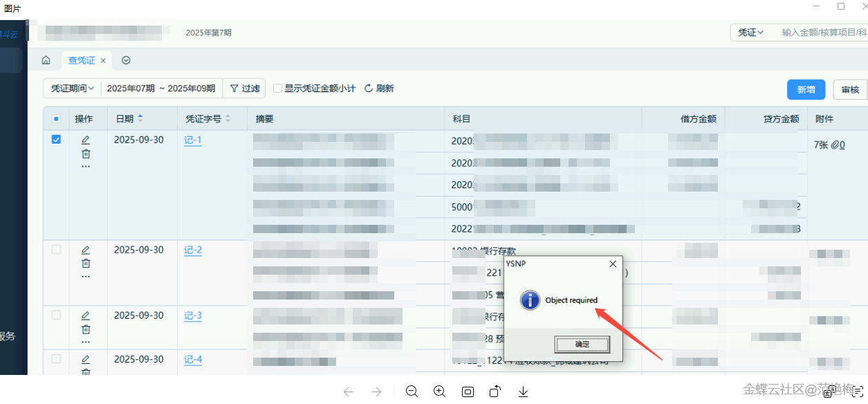Click the fit-to-window icon in viewer
Viewport: 868px width, 404px height.
click(468, 392)
